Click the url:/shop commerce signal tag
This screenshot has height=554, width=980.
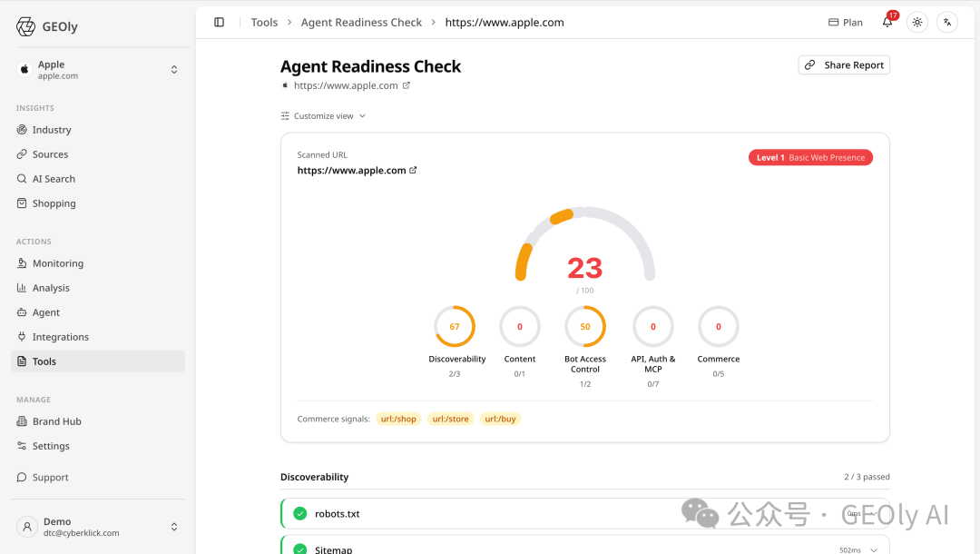[398, 419]
